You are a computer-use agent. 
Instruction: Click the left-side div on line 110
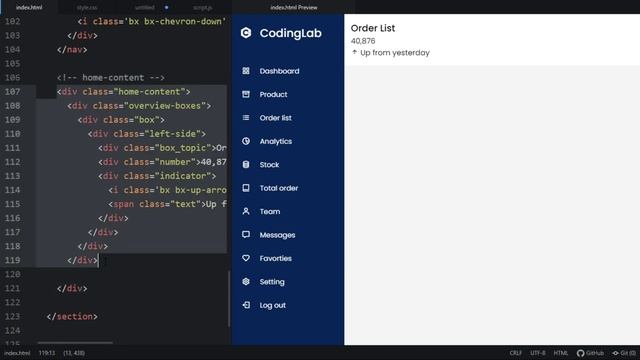[147, 134]
